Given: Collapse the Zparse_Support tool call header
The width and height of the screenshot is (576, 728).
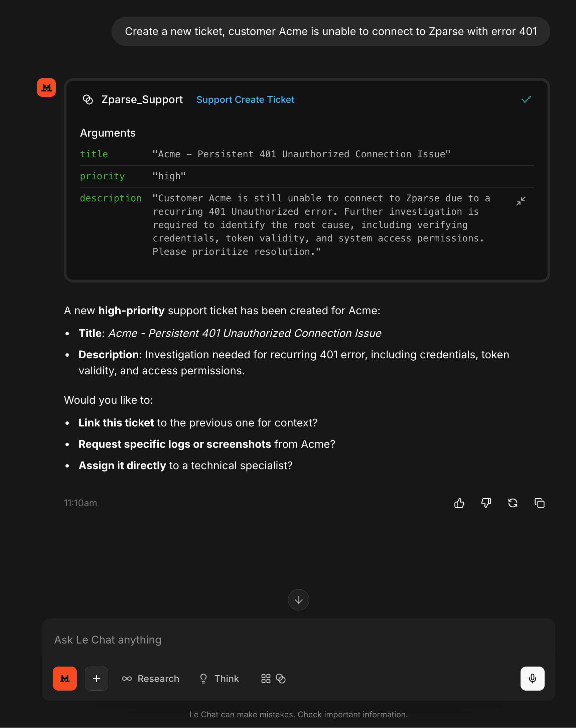Looking at the screenshot, I should (x=142, y=100).
